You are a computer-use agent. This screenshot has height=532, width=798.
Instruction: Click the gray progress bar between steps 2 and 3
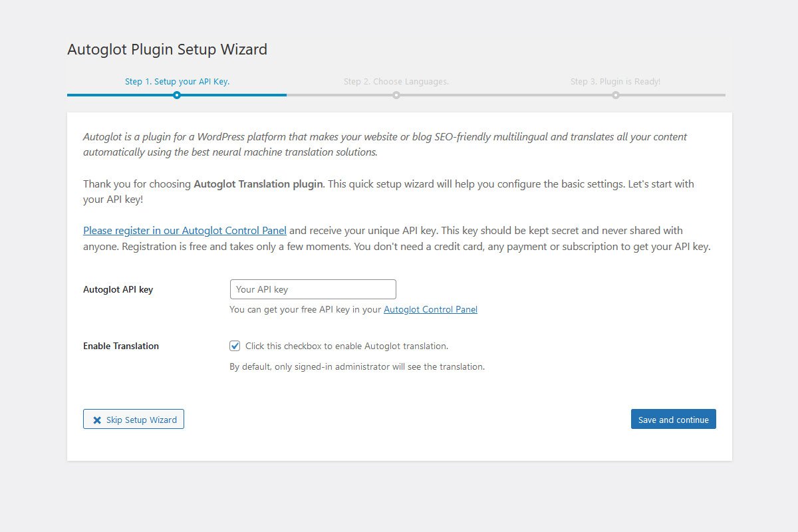coord(505,95)
